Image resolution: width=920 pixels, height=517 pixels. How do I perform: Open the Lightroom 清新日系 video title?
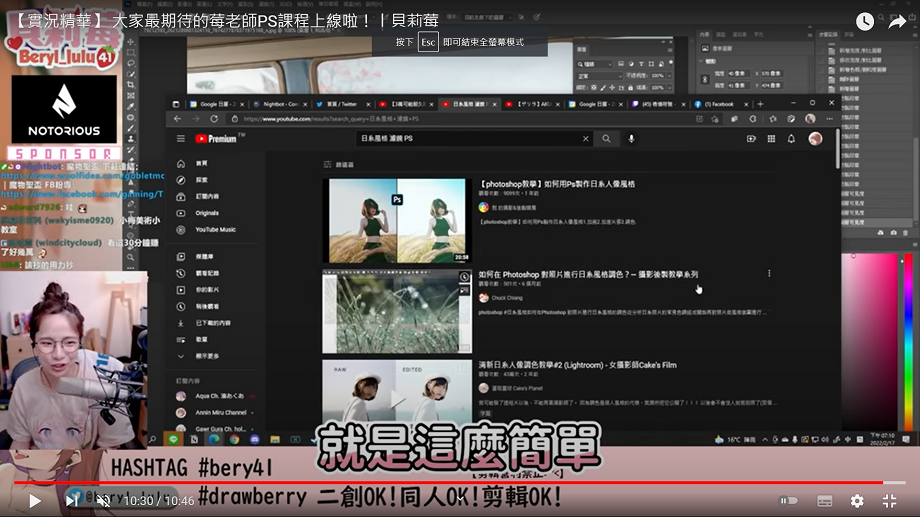coord(577,365)
